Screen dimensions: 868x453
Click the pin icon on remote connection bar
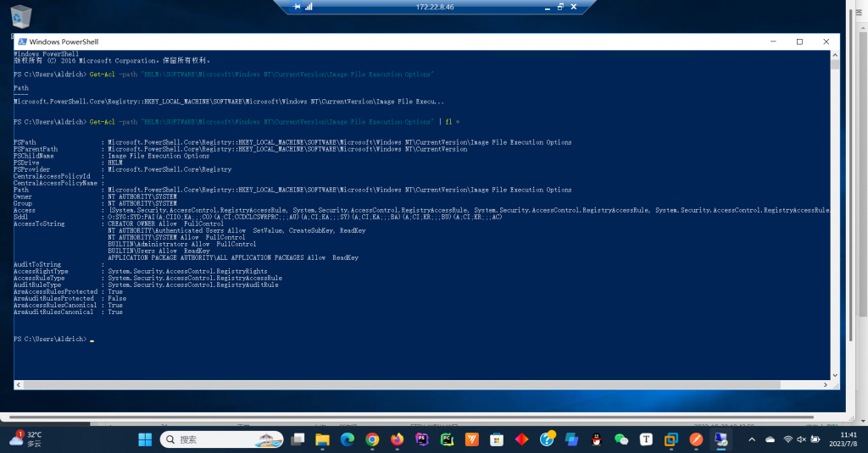296,7
